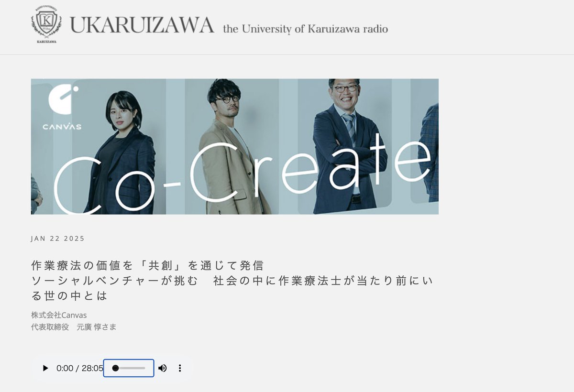This screenshot has height=392, width=574.
Task: Click the volume slider's black knob
Action: pyautogui.click(x=115, y=368)
